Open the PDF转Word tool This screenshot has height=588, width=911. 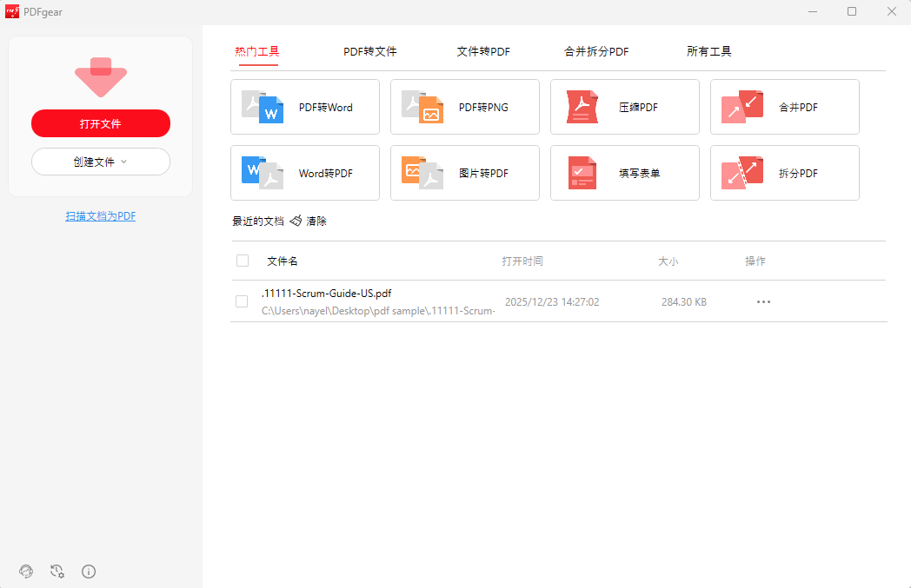click(304, 107)
